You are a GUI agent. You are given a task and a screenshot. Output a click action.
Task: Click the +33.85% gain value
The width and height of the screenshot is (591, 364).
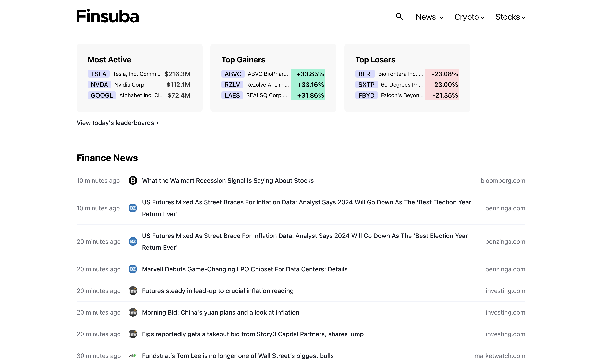[308, 74]
